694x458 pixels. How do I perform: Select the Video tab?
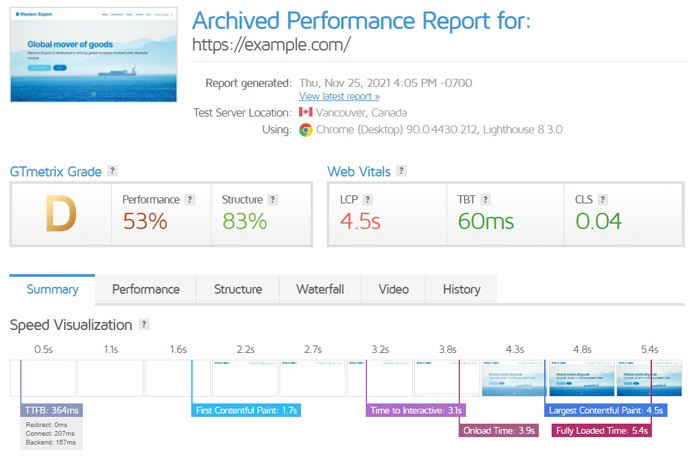393,290
